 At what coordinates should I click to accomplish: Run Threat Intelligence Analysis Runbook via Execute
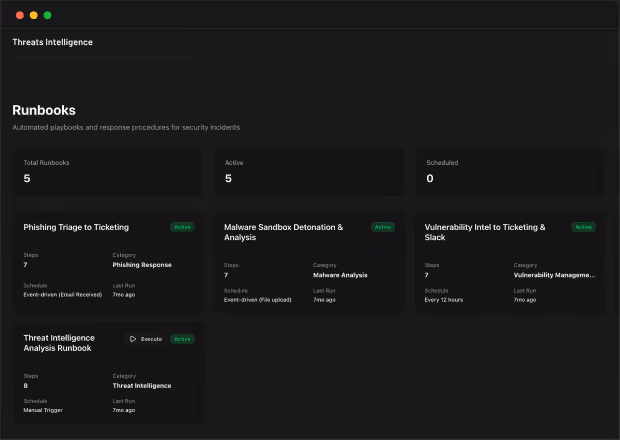(146, 339)
